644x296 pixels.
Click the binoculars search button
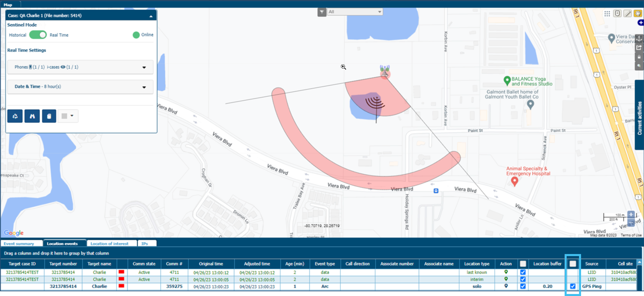[x=32, y=116]
